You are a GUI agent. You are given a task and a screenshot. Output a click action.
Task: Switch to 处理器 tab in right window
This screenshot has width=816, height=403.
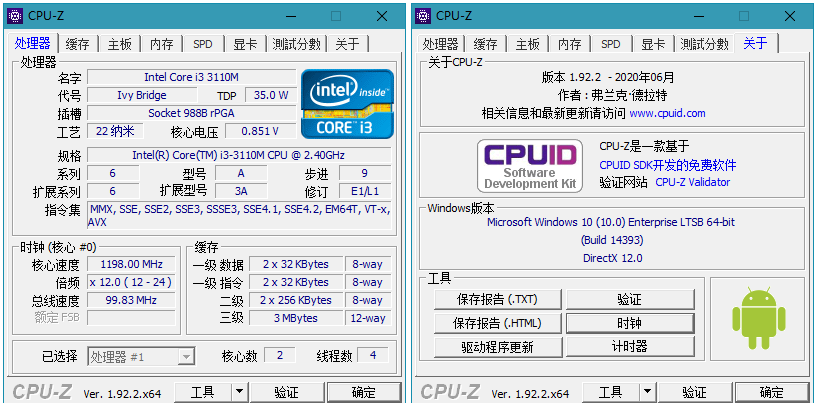(440, 44)
